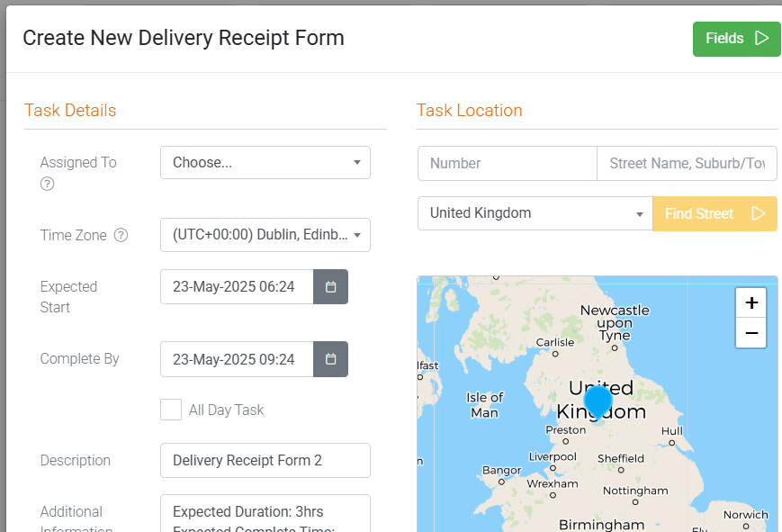Click the Expected Start date field
The image size is (782, 532).
pos(237,287)
